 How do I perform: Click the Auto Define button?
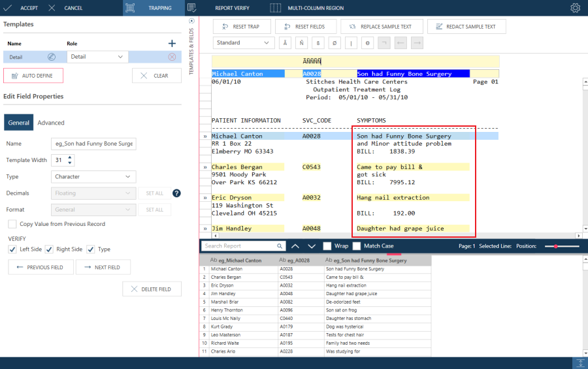point(33,76)
